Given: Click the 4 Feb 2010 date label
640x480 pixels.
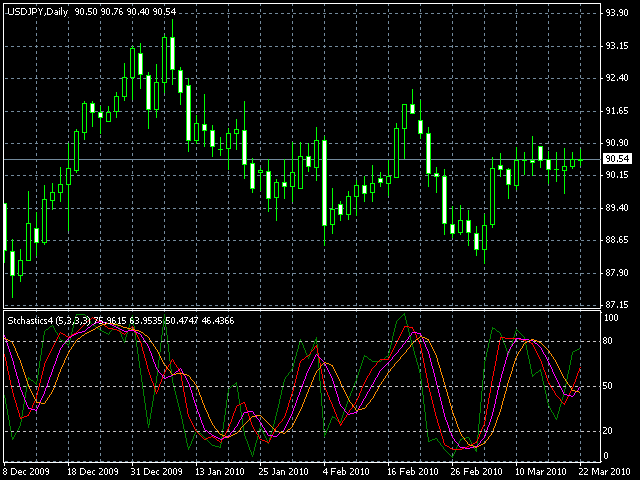Looking at the screenshot, I should pos(346,472).
